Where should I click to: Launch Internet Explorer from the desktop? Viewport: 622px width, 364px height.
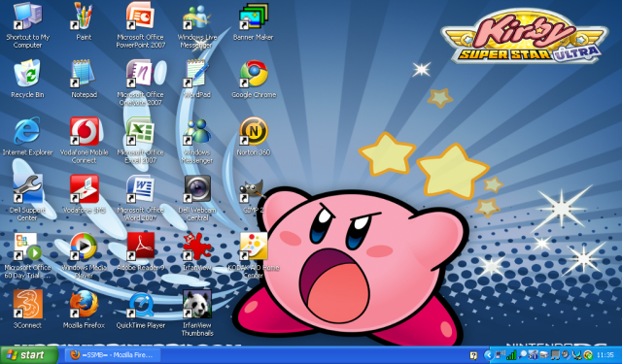(27, 136)
